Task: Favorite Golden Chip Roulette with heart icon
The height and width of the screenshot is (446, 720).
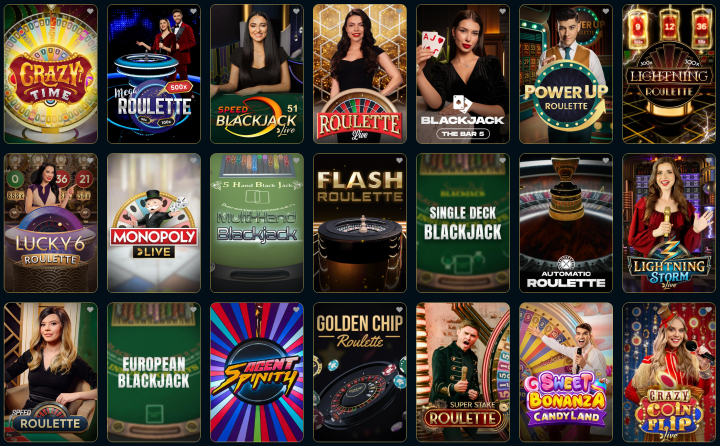Action: pos(399,310)
